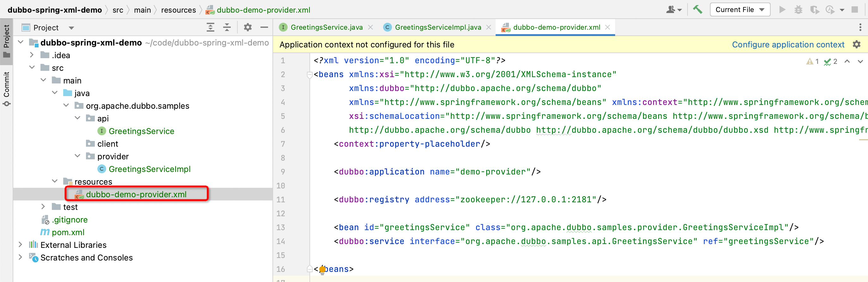Switch to the GreetingsService.java tab
Screen dimensions: 868x282
pyautogui.click(x=326, y=27)
